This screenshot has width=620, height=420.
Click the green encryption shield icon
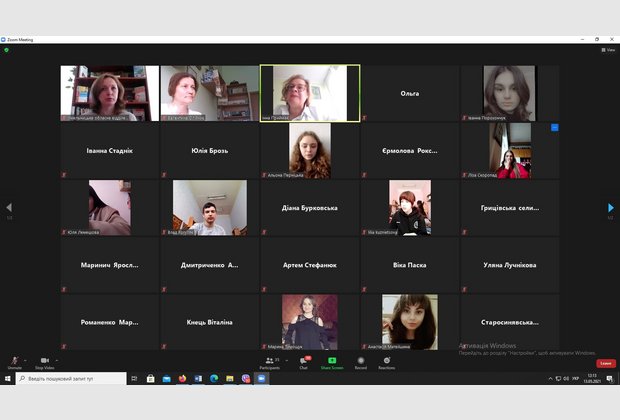point(6,50)
